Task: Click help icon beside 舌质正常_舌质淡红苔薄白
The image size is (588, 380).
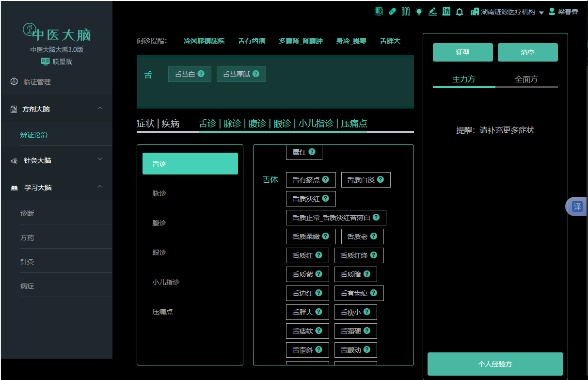Action: point(376,217)
